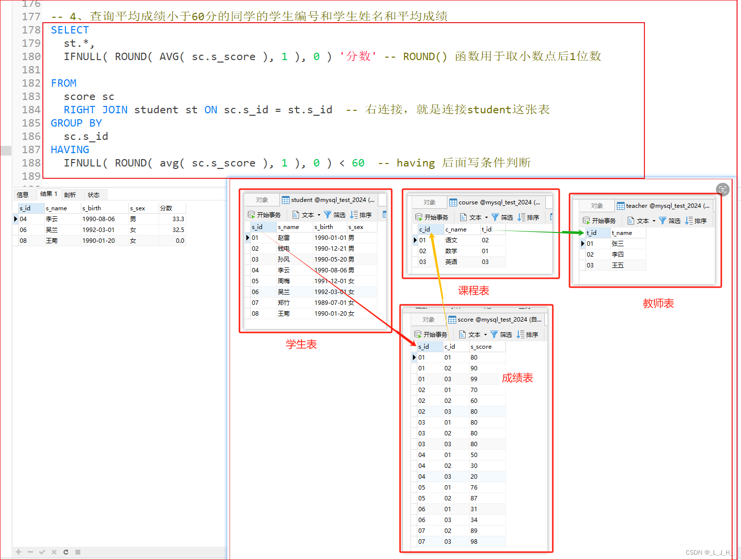The height and width of the screenshot is (560, 741).
Task: Click s_sex column header in results grid
Action: (x=143, y=208)
